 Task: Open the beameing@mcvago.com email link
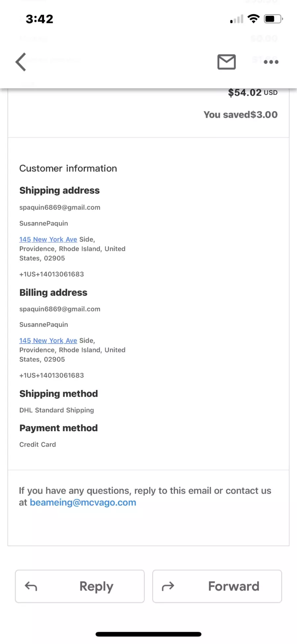pyautogui.click(x=83, y=502)
